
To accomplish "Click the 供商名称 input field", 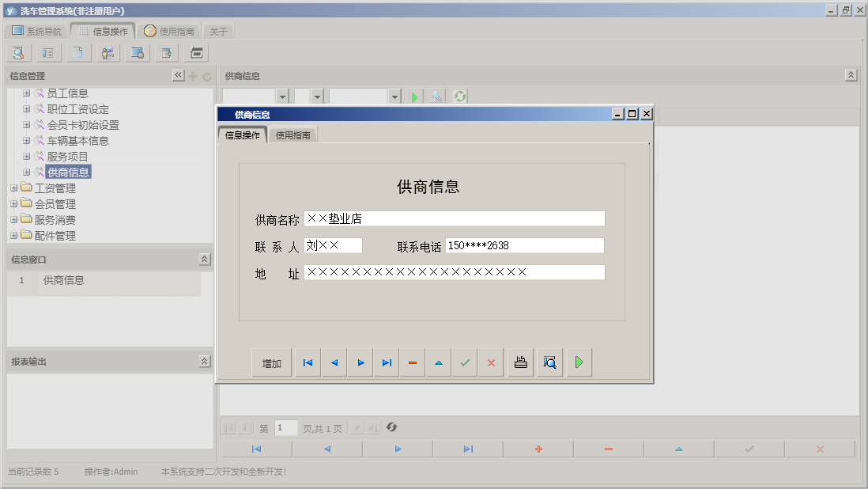I will pos(455,218).
